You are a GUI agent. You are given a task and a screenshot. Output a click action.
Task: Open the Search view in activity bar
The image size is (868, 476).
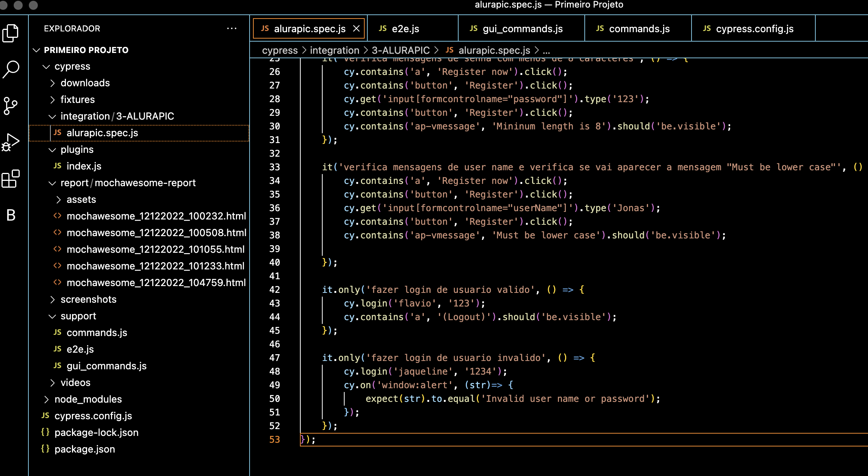tap(11, 69)
